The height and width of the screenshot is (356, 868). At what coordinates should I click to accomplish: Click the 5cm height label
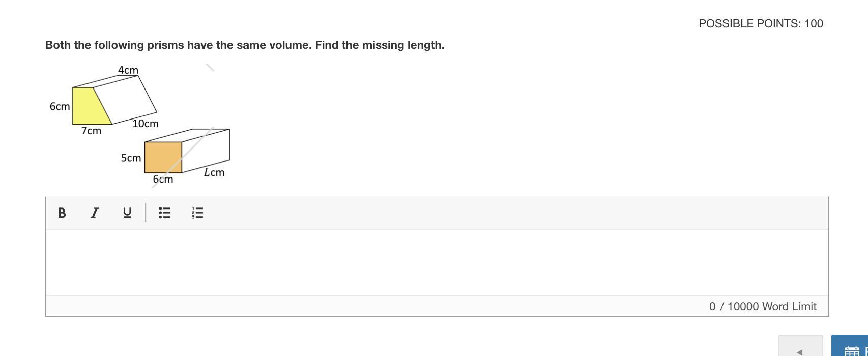tap(131, 158)
